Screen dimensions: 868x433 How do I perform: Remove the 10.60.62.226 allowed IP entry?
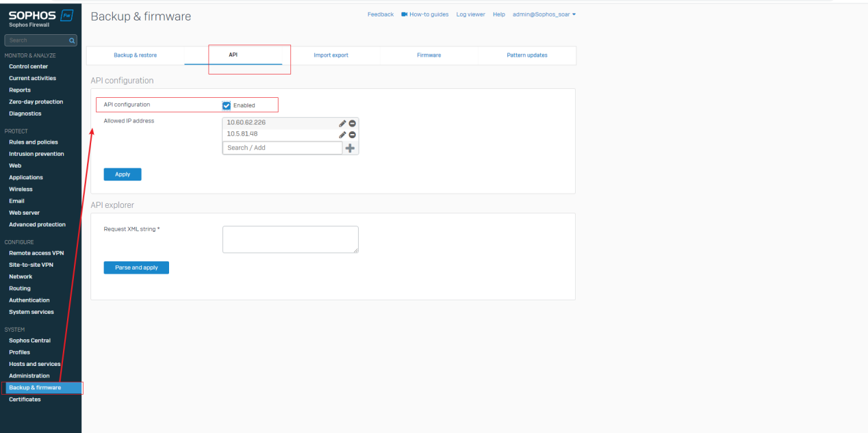352,123
